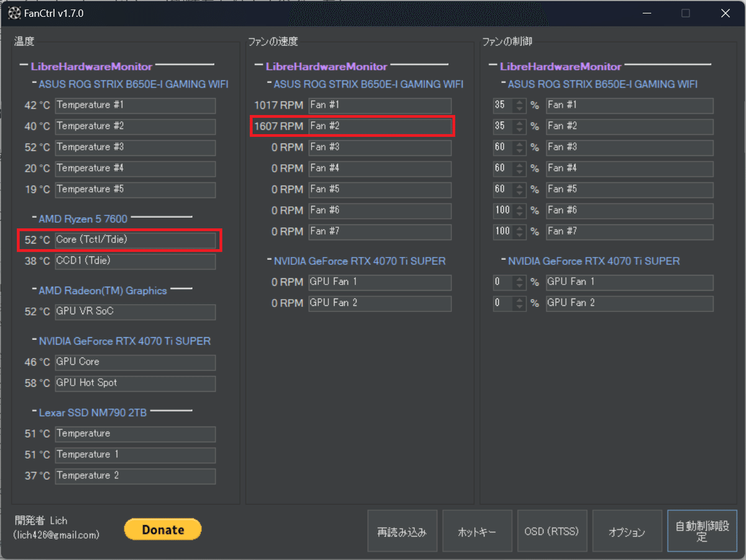Click the FanCtrl app icon in title bar
The height and width of the screenshot is (560, 746).
[14, 13]
